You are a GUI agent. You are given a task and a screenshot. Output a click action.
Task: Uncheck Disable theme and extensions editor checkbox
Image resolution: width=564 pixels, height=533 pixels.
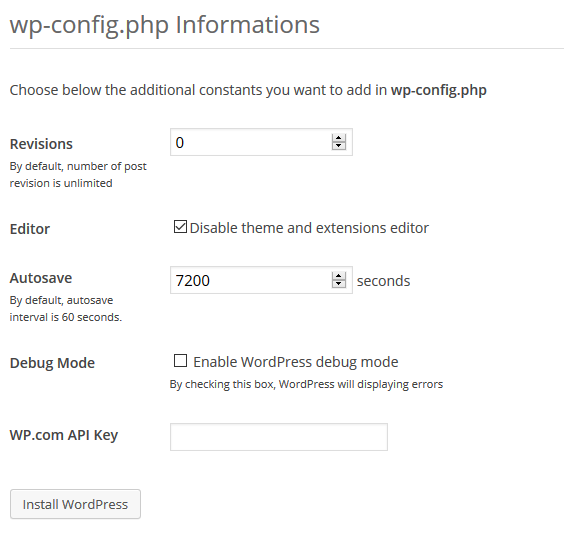point(180,227)
